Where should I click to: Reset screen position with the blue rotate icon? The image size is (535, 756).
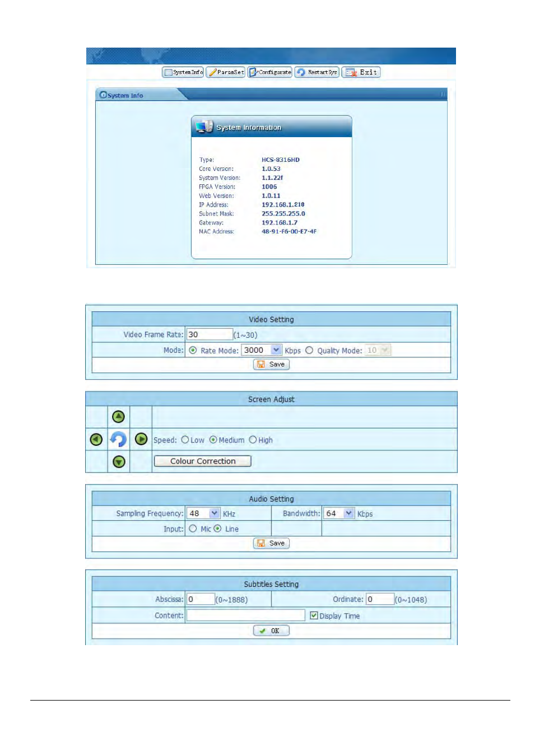118,439
